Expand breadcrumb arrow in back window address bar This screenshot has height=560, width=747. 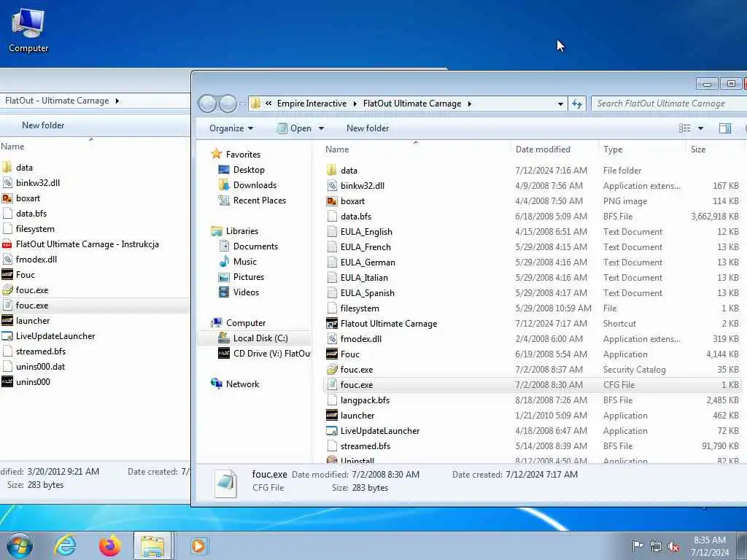117,101
